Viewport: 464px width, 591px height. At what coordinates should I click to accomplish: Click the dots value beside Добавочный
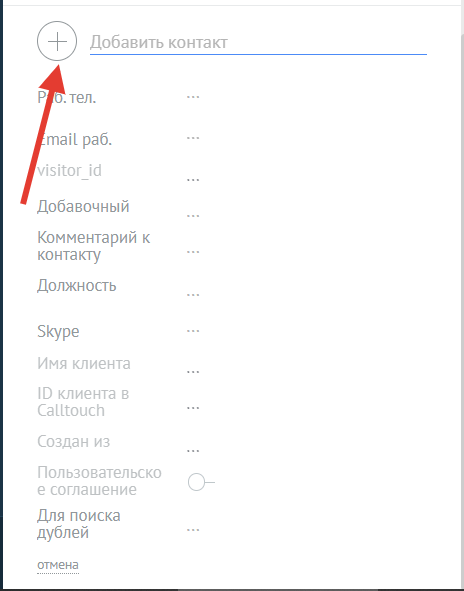pyautogui.click(x=193, y=216)
